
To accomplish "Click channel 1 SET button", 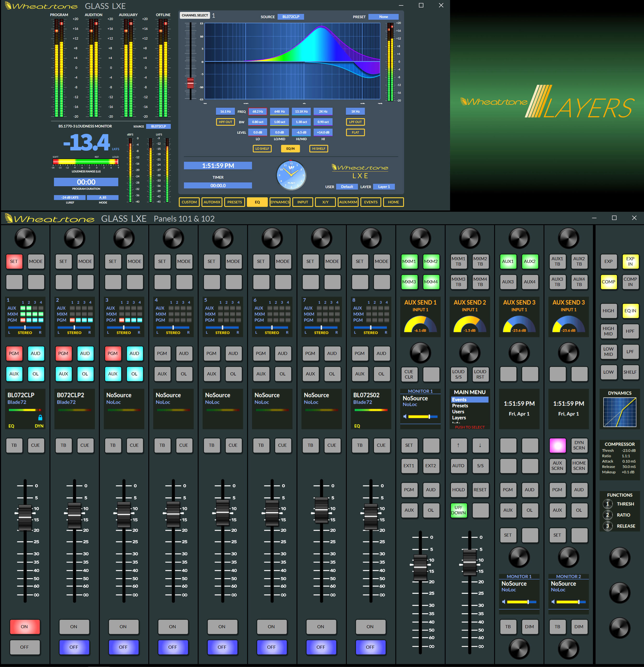I will (14, 261).
